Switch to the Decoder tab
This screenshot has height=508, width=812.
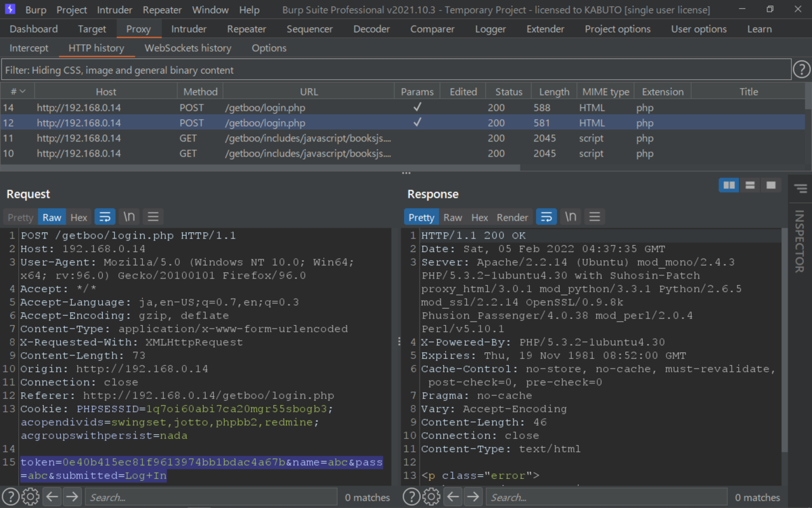point(371,29)
